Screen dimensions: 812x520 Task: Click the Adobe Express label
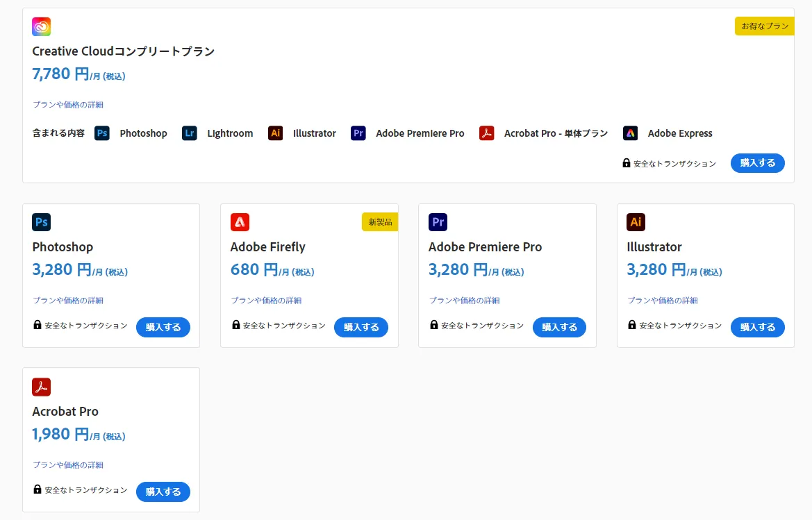pos(680,133)
